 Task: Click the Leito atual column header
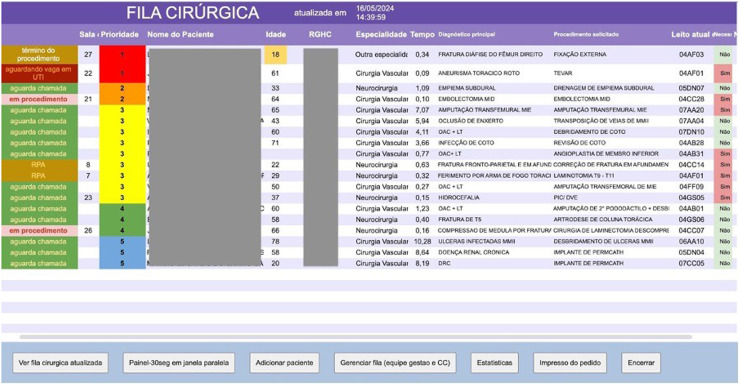coord(690,34)
